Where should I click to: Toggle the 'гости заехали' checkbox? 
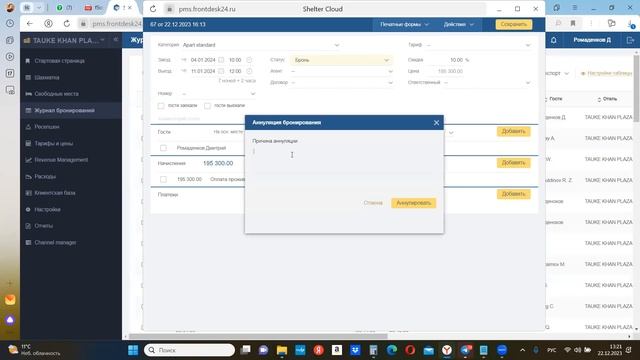161,106
